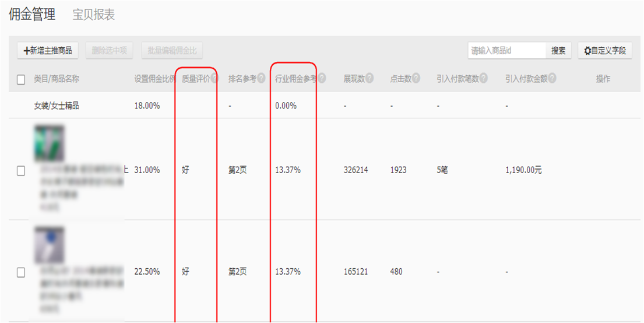
Task: Select the checkbox for the 22.50% commission product
Action: click(x=21, y=272)
